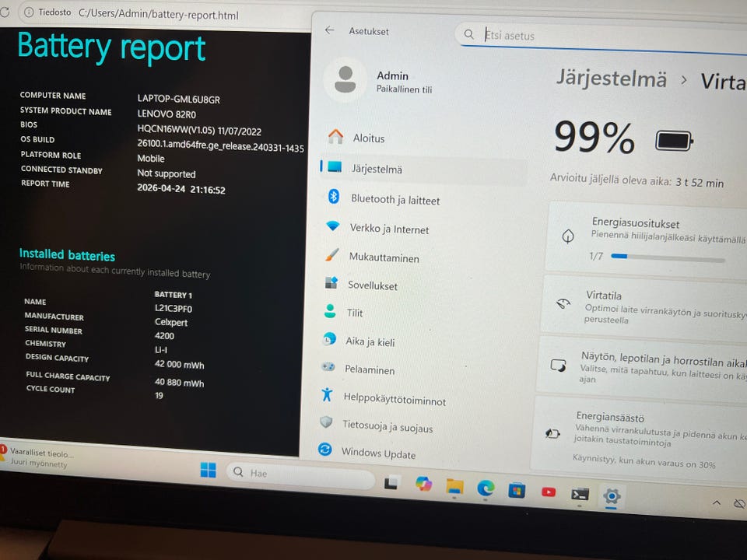
Task: Click LAPTOP-GML6U8GR computer name value
Action: coord(179,99)
